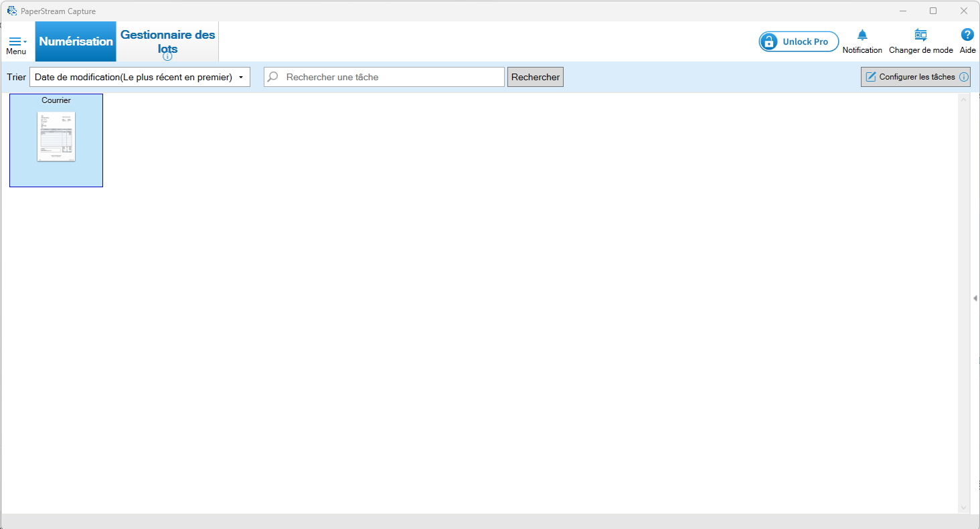The width and height of the screenshot is (980, 529).
Task: Maximize the PaperStream Capture window
Action: (x=933, y=11)
